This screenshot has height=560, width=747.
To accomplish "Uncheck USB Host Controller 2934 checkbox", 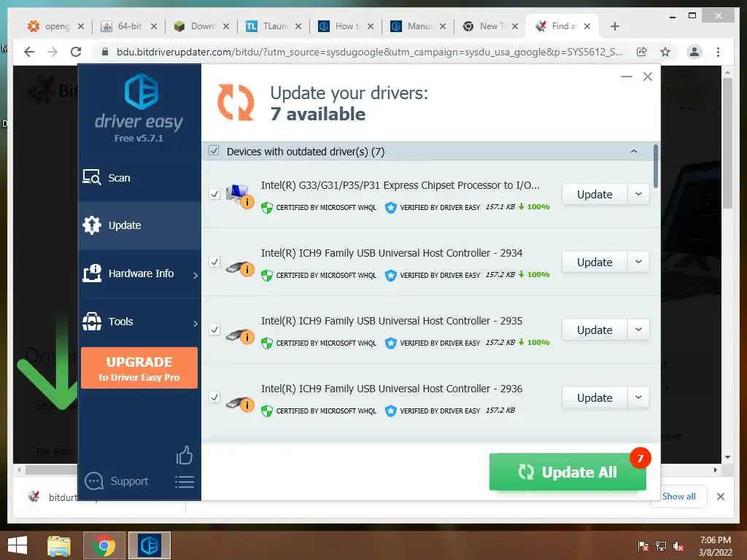I will pyautogui.click(x=214, y=262).
